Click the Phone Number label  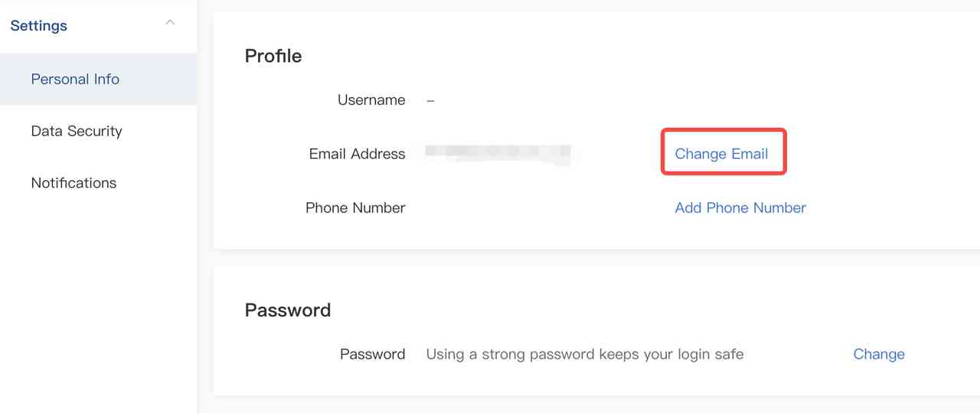(x=355, y=208)
